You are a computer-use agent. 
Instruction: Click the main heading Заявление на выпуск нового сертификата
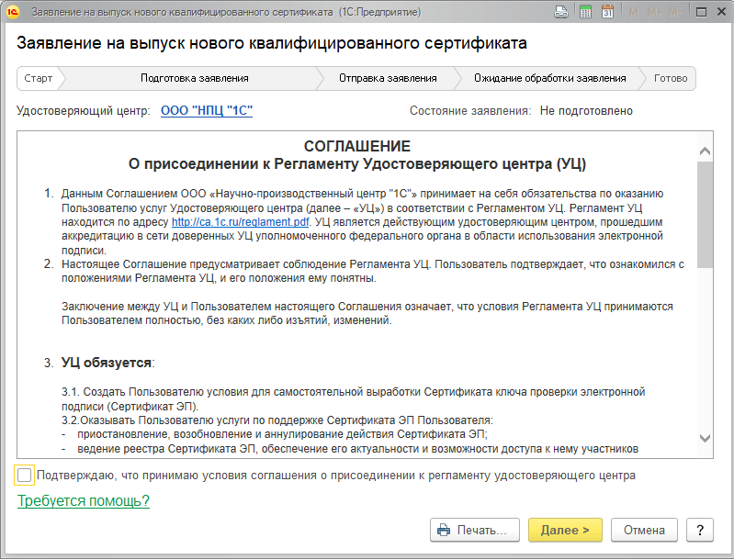click(x=272, y=43)
